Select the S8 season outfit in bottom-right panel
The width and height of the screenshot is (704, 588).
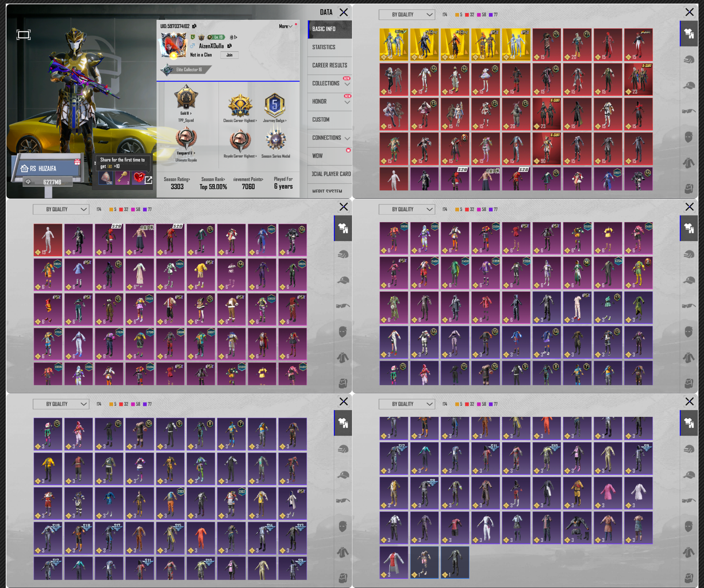click(424, 493)
